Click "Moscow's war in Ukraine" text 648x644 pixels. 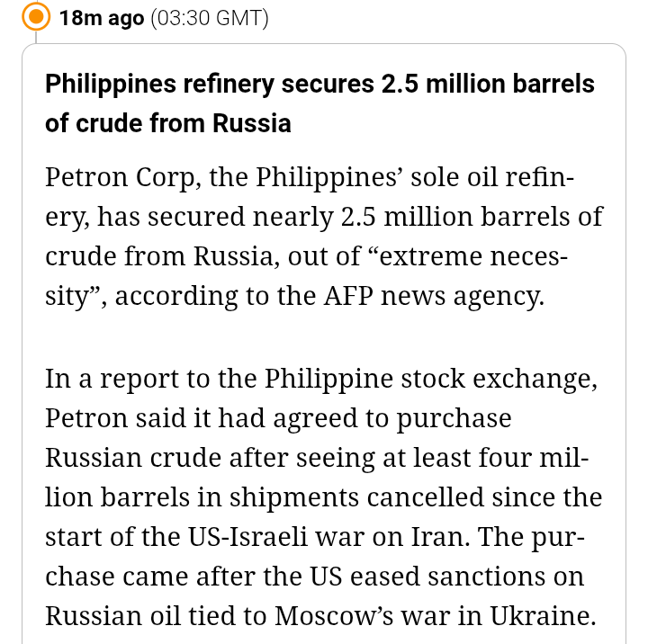(435, 616)
